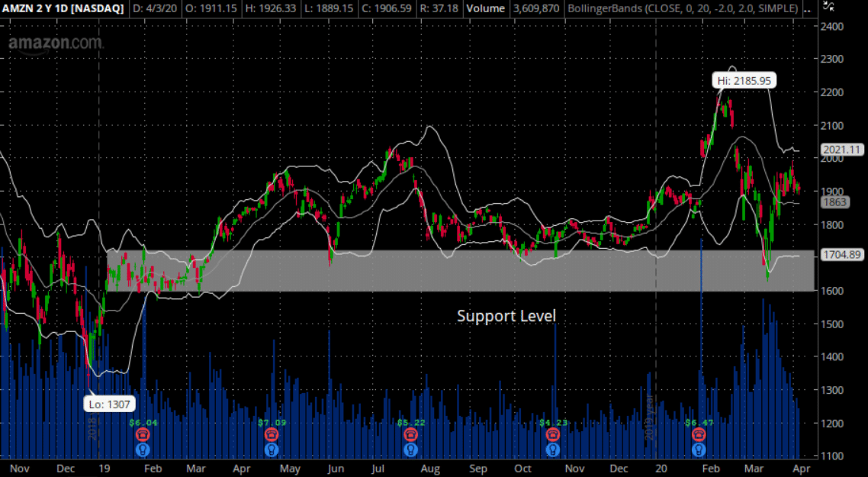Click the 1600 price axis label
This screenshot has height=477, width=868.
[833, 291]
